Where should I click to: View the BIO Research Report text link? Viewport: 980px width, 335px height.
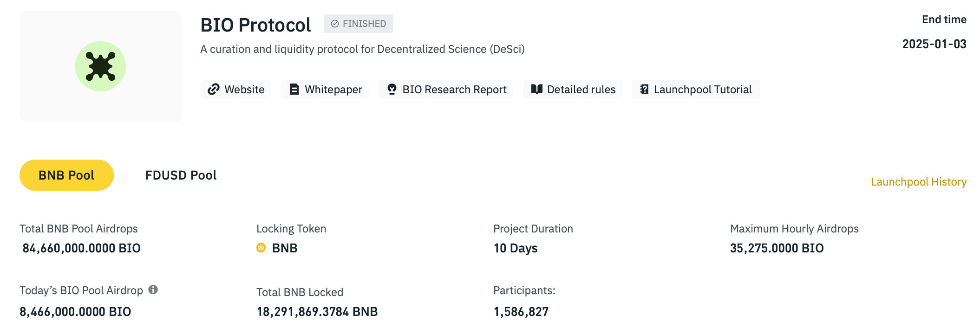click(x=454, y=90)
